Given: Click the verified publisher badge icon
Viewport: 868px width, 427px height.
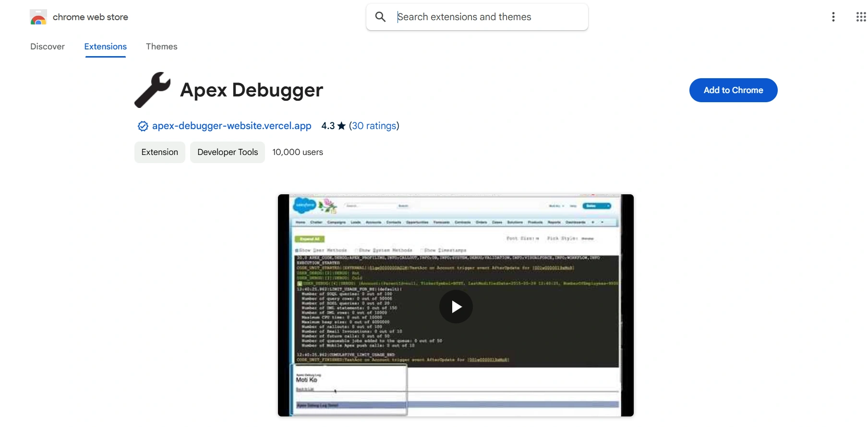Looking at the screenshot, I should (x=143, y=126).
